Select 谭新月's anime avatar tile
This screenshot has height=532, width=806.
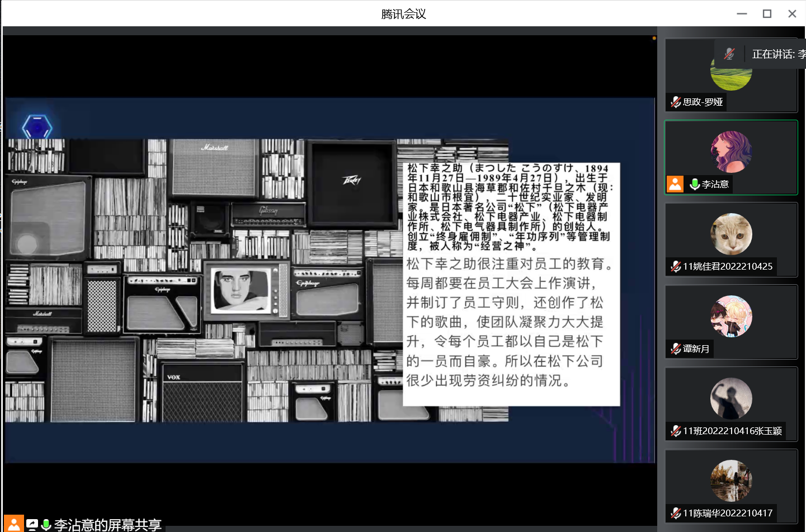pos(731,316)
